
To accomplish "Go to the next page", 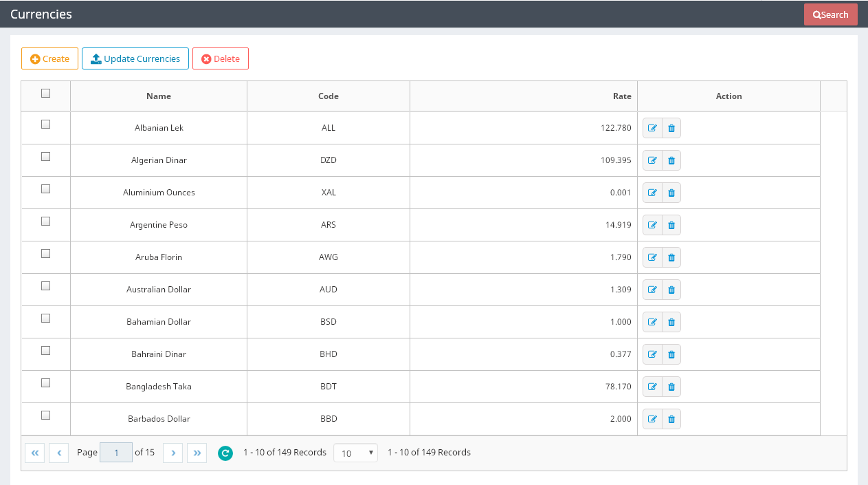I will click(173, 453).
